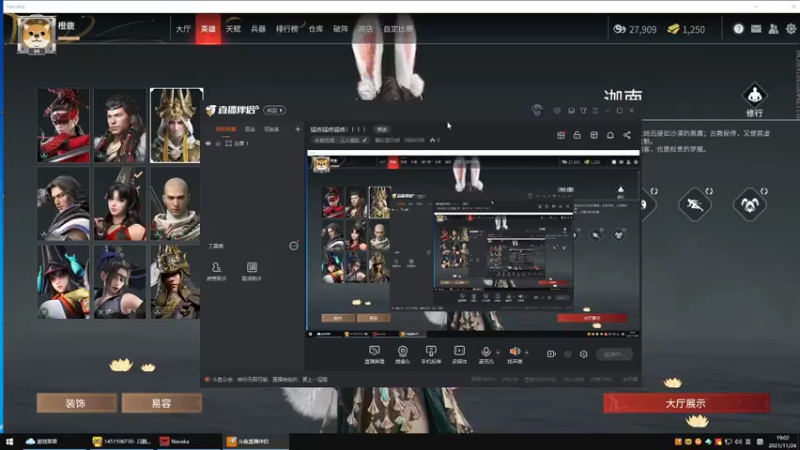
Task: Open the 自定比赛 tab
Action: [x=398, y=29]
